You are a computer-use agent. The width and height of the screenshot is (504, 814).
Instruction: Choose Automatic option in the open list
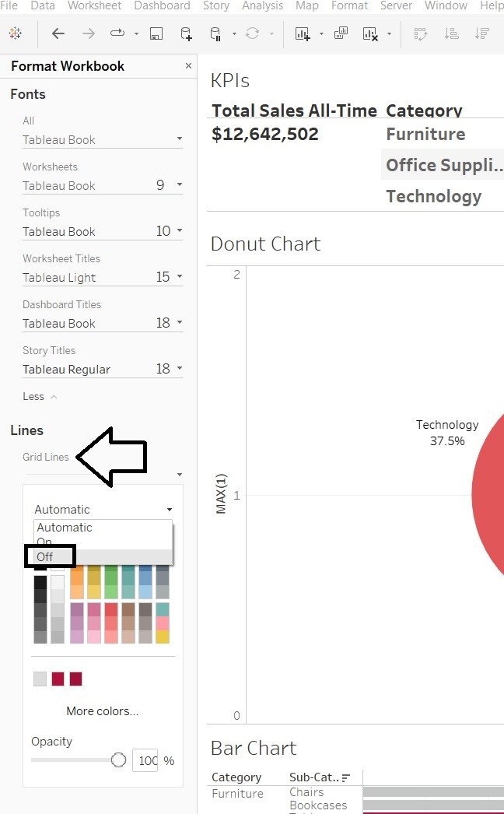(x=103, y=528)
